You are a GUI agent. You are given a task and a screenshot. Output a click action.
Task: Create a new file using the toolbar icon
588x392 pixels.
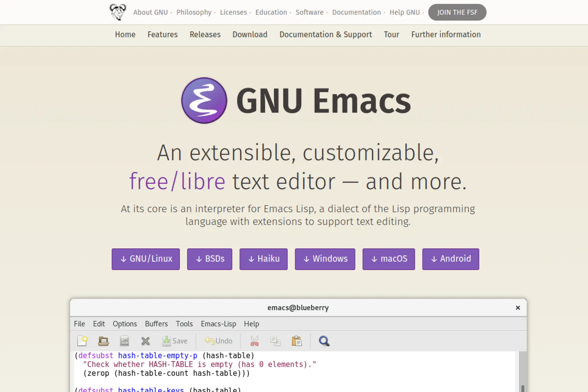[83, 341]
